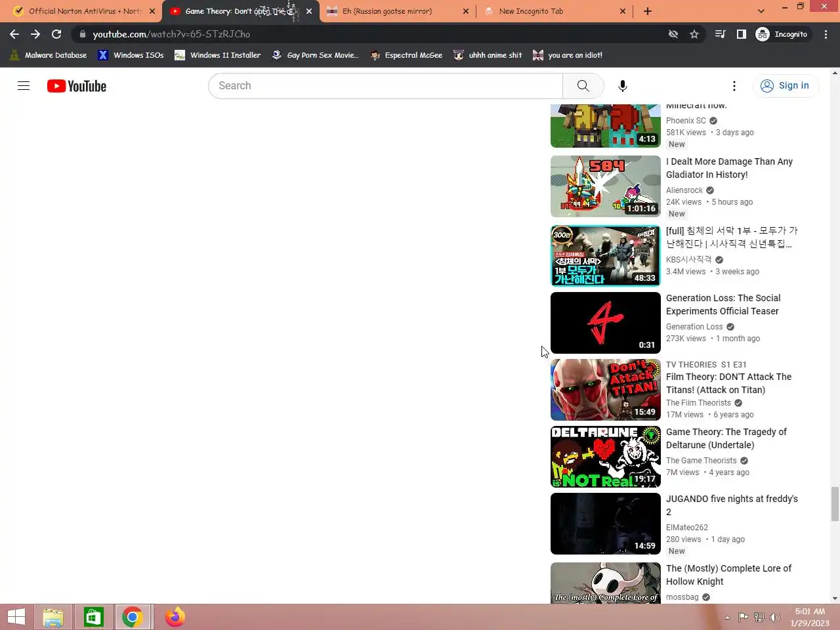The width and height of the screenshot is (840, 630).
Task: Open Game Theory: The Tragedy of Deltarune title
Action: coord(726,438)
